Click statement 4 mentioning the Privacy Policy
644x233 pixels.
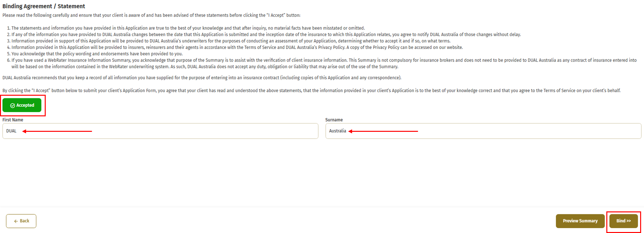pyautogui.click(x=237, y=47)
